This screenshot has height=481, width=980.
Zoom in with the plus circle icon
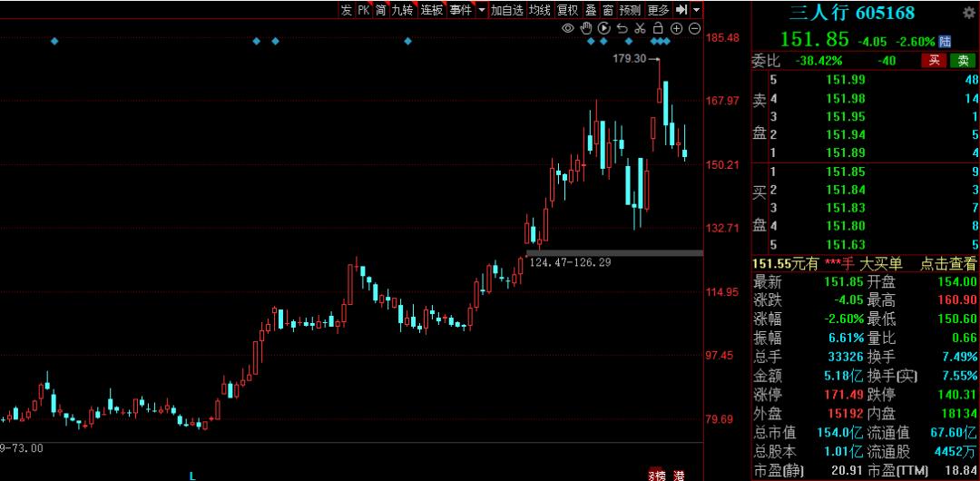pyautogui.click(x=676, y=28)
